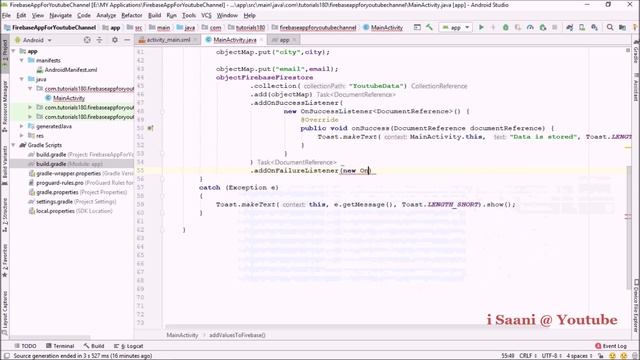The height and width of the screenshot is (360, 640).
Task: Collapse the manifests folder node
Action: 22,60
